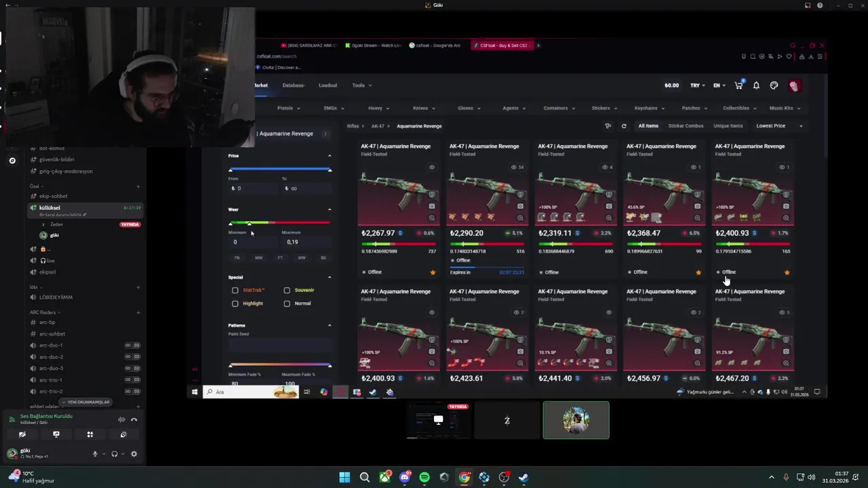The width and height of the screenshot is (868, 488).
Task: Click the Paint Seed input field
Action: (280, 346)
